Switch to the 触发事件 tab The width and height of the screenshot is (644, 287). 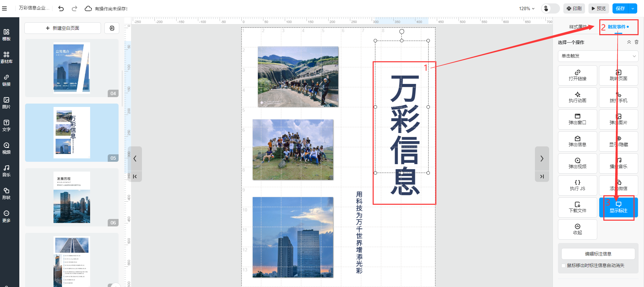(618, 27)
